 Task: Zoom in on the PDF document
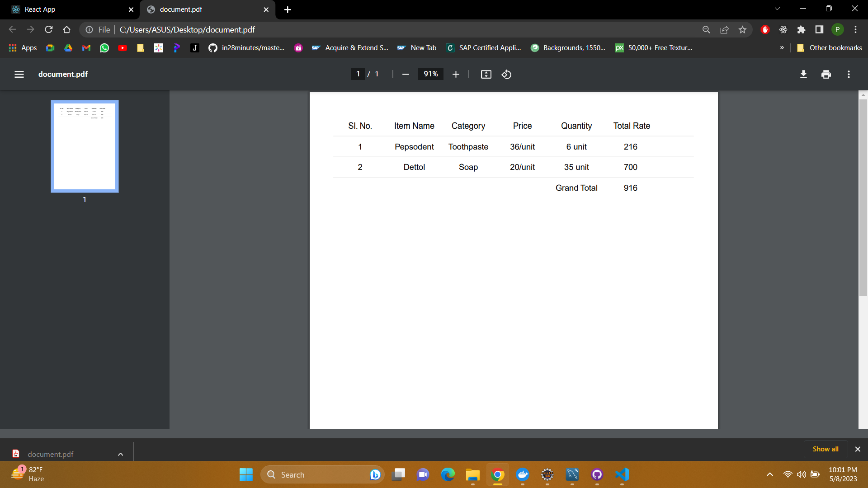[x=456, y=74]
